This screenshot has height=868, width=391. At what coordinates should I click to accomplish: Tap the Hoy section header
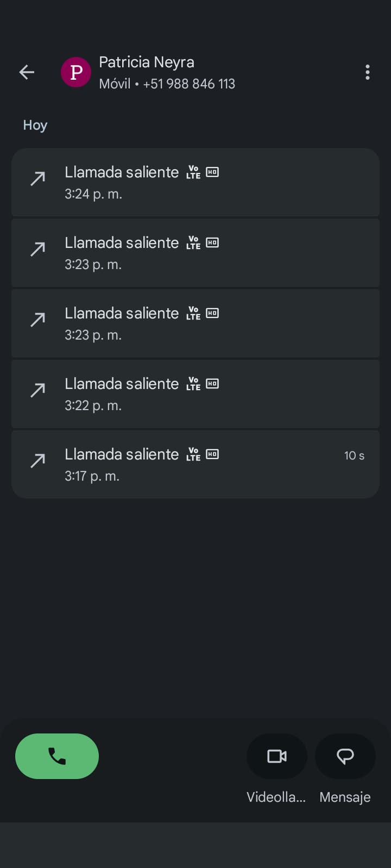coord(35,125)
